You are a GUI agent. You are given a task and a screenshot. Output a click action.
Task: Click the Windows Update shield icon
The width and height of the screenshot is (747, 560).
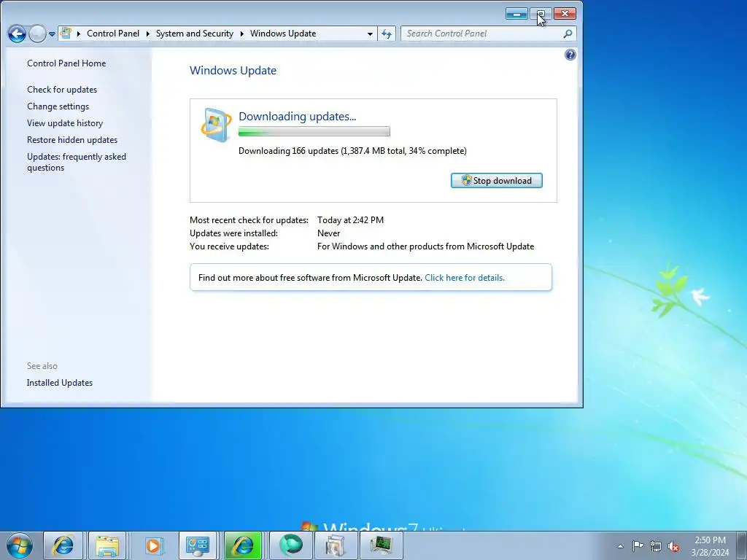[216, 125]
